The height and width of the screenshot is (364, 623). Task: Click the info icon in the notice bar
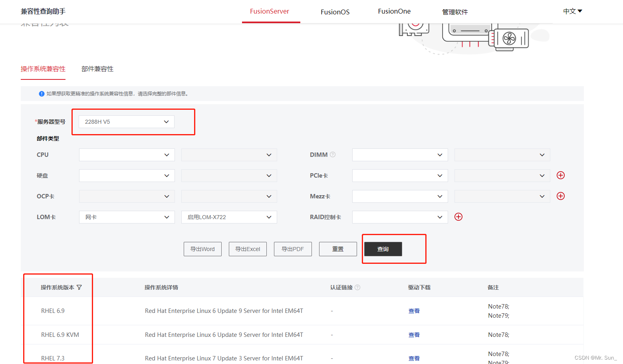click(x=42, y=94)
